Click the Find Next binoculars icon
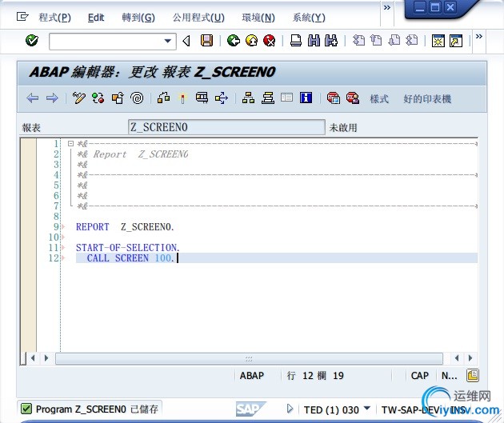The image size is (504, 423). (331, 41)
